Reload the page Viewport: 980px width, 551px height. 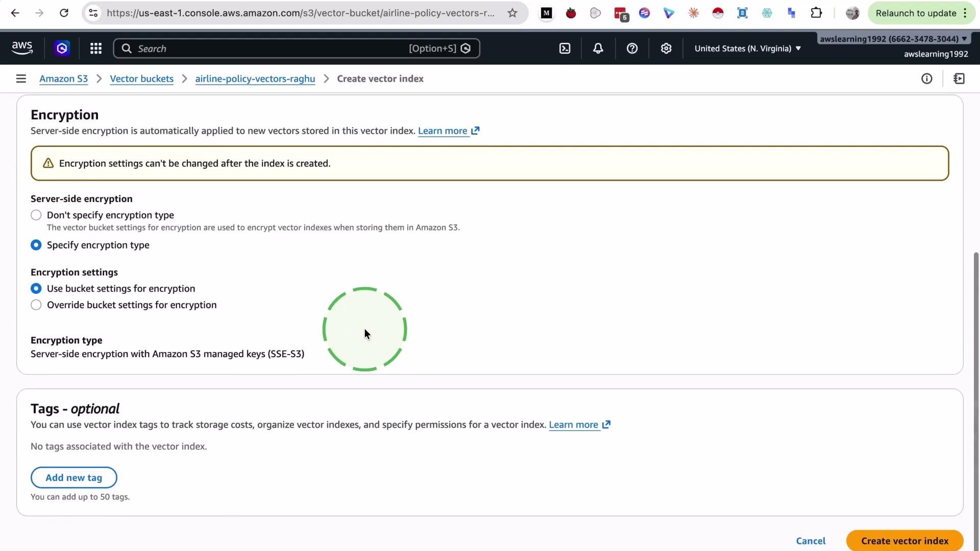click(x=64, y=13)
